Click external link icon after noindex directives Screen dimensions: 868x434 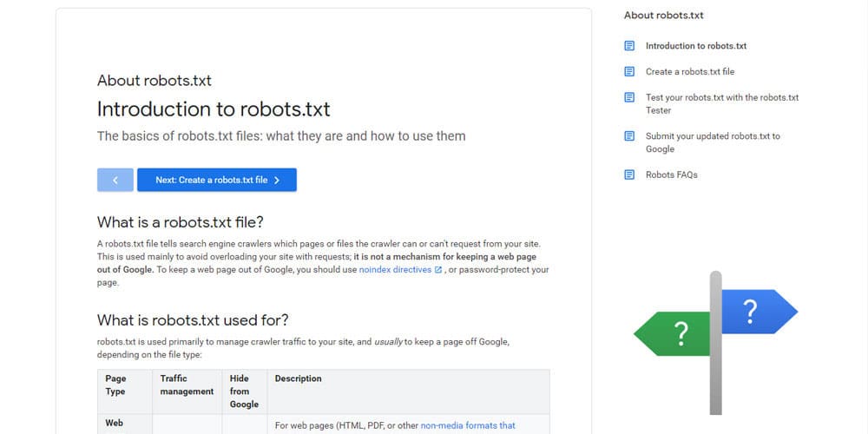click(x=438, y=270)
